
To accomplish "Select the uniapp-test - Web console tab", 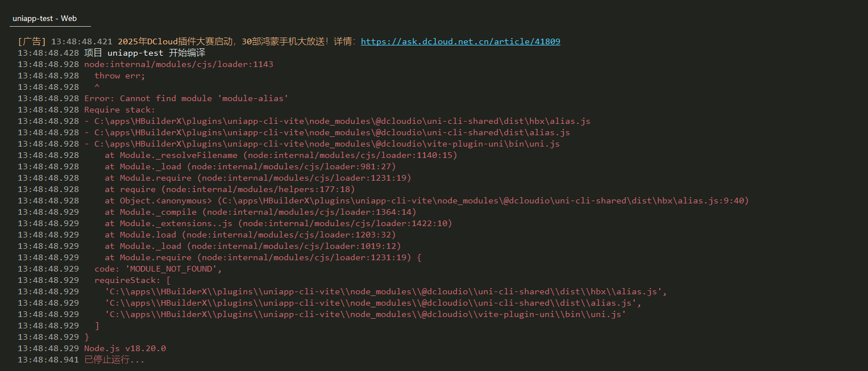I will (x=45, y=18).
